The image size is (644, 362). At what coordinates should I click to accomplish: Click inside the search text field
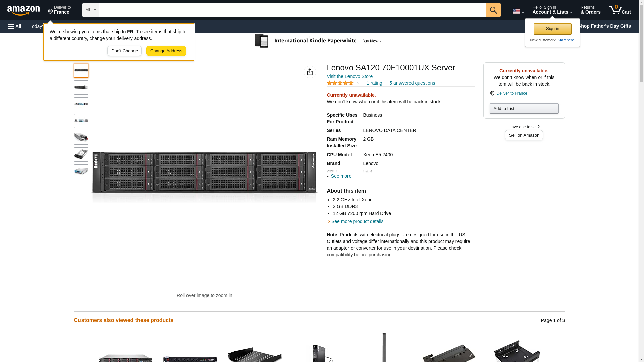click(x=292, y=10)
